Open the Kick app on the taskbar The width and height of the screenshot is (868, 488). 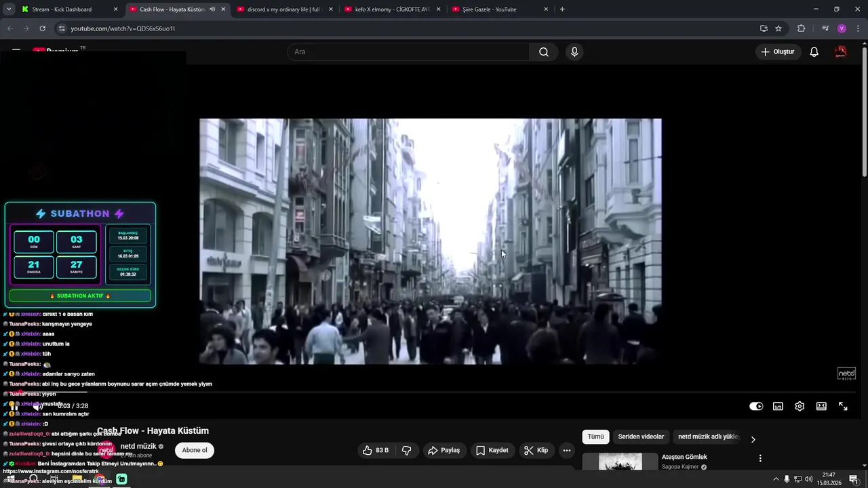[x=121, y=479]
